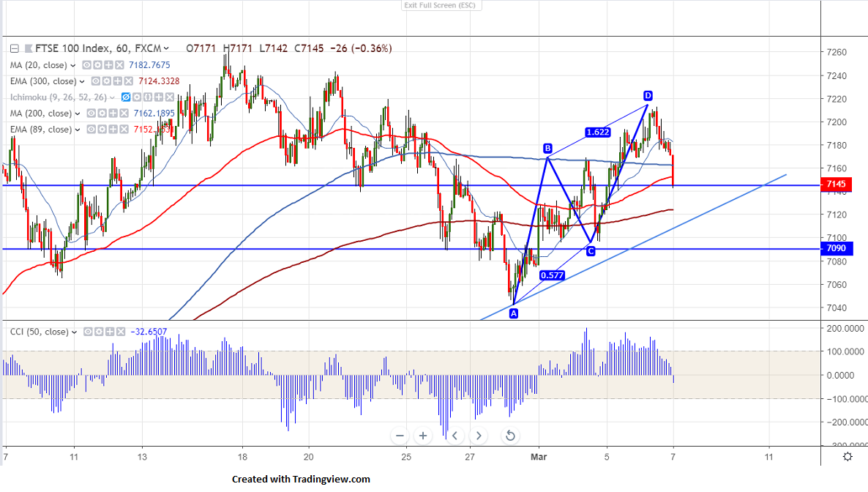Expand the EMA (300, close) dropdown arrow

[82, 81]
